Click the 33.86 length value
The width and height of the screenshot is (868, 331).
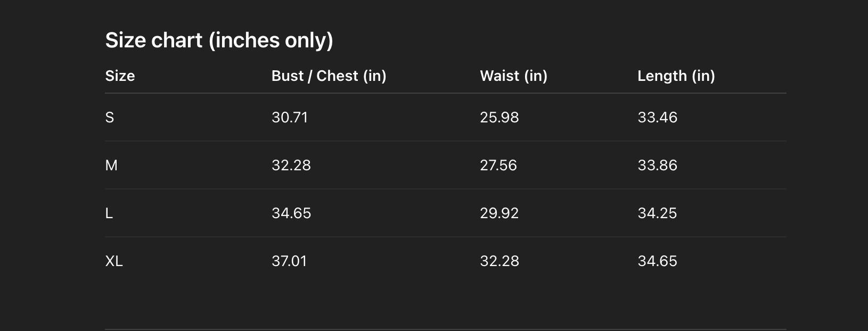click(657, 165)
